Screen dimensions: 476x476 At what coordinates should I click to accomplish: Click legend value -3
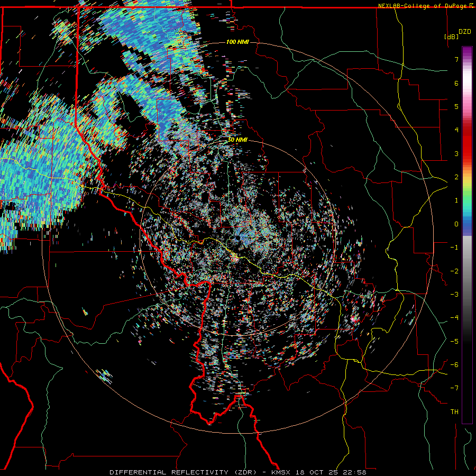(x=454, y=295)
